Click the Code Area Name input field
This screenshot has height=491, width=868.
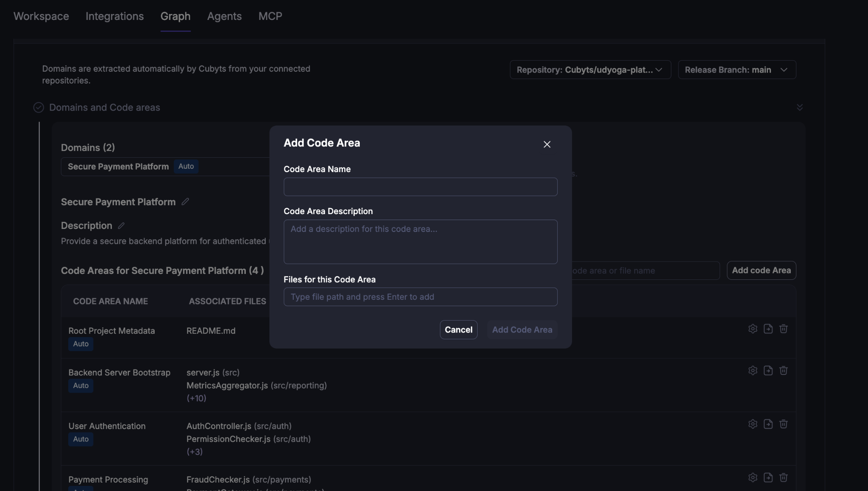[x=420, y=187]
